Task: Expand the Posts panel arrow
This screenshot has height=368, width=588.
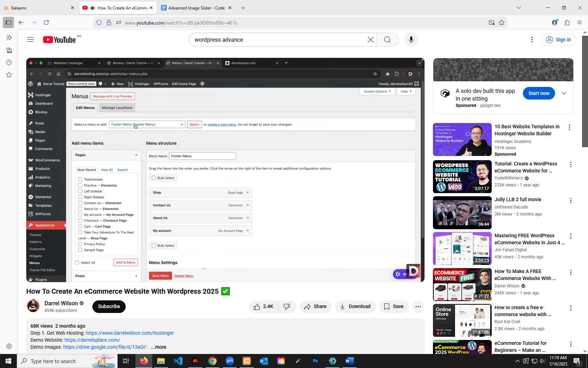Action: coord(136,276)
